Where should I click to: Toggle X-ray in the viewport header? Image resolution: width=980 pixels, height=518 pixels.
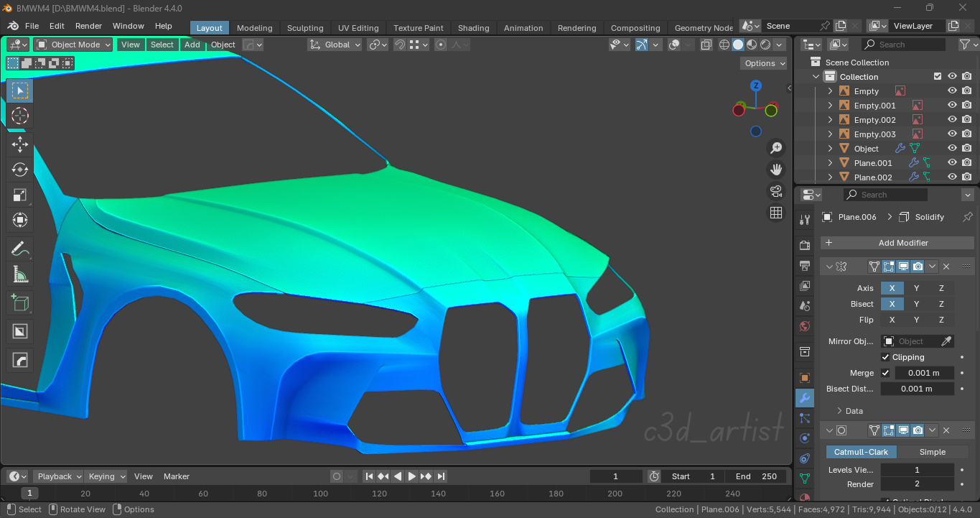[x=706, y=45]
